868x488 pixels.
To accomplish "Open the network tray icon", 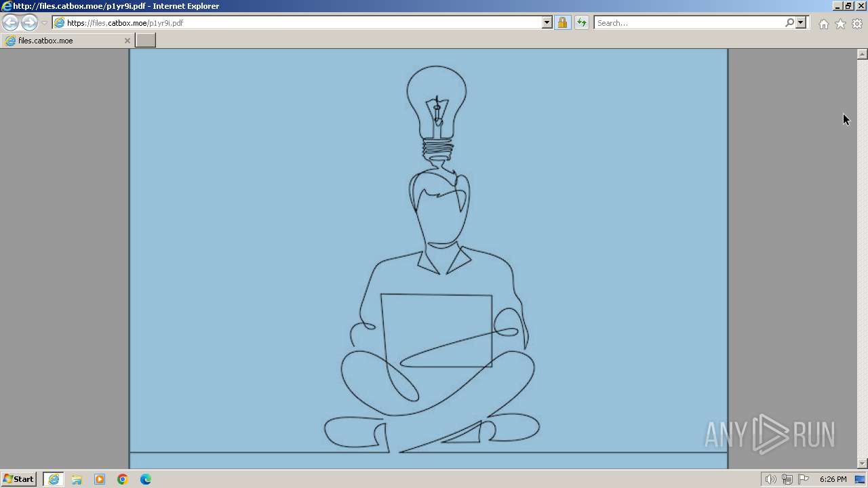I will click(787, 479).
